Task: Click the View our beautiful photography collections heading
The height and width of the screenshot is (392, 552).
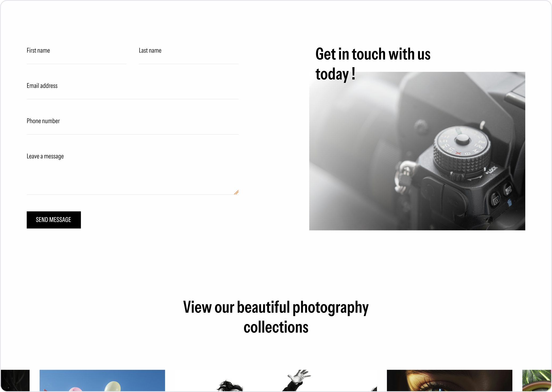Action: [x=276, y=317]
